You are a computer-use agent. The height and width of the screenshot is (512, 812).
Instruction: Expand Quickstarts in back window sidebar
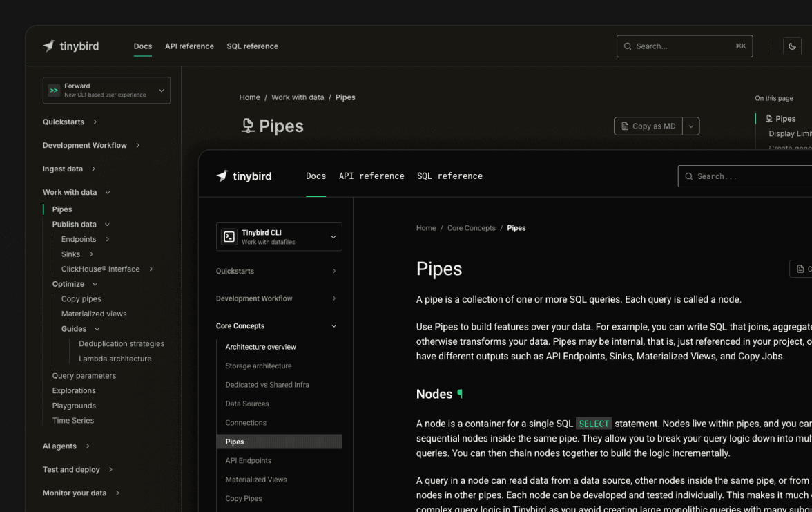tap(95, 122)
